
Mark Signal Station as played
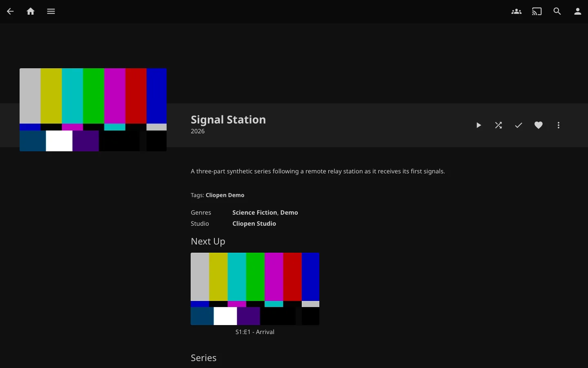pyautogui.click(x=519, y=125)
